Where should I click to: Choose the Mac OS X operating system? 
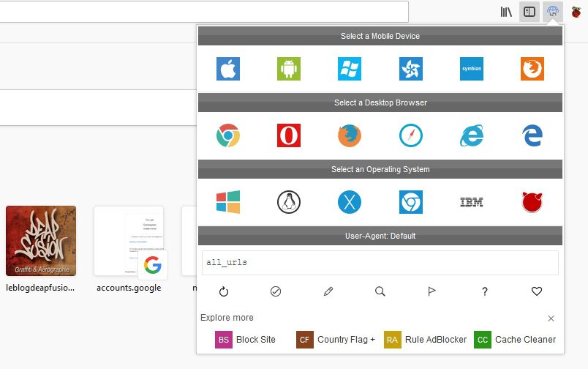[350, 202]
